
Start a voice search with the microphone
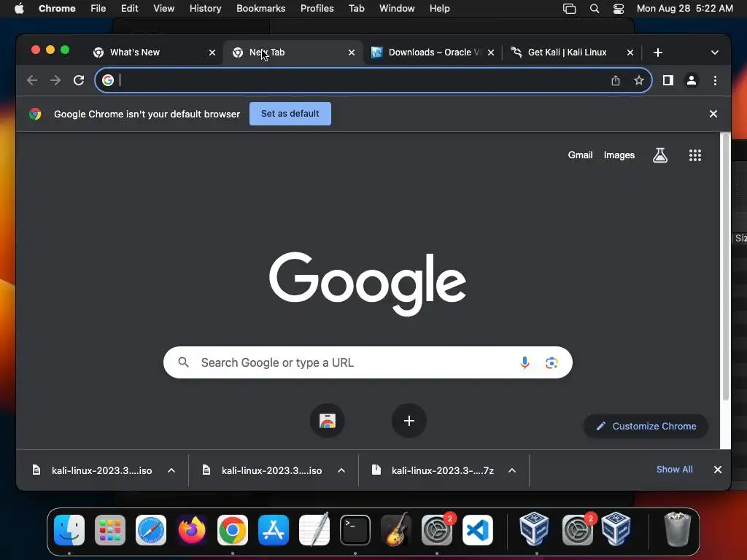pos(525,363)
